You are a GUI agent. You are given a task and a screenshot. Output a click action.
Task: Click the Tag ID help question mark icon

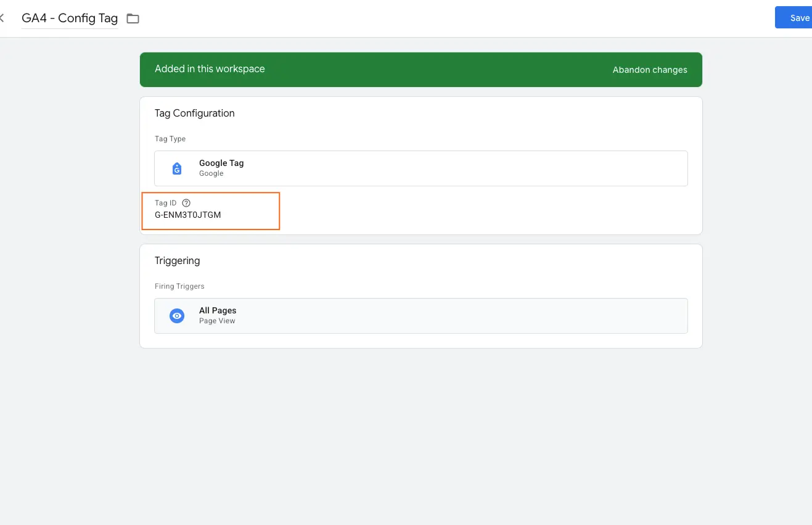186,203
